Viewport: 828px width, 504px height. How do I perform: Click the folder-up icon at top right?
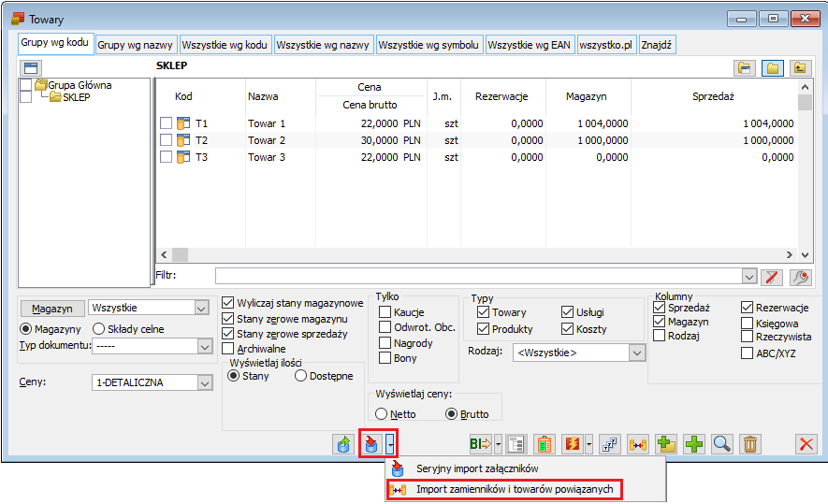[x=801, y=67]
